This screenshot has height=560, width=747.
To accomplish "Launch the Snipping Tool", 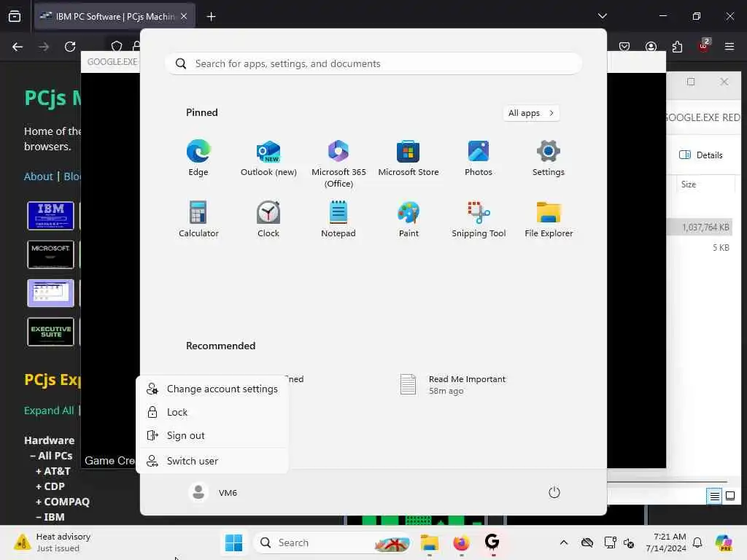I will coord(479,219).
